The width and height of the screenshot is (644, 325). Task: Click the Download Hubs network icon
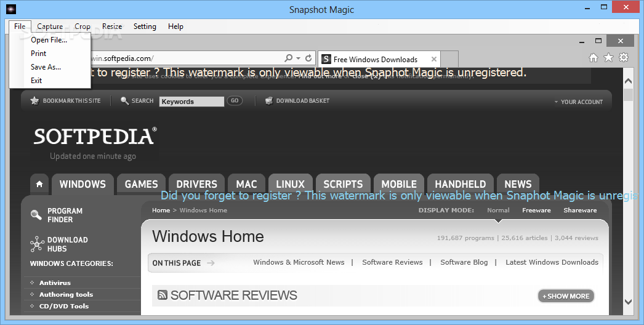coord(37,244)
